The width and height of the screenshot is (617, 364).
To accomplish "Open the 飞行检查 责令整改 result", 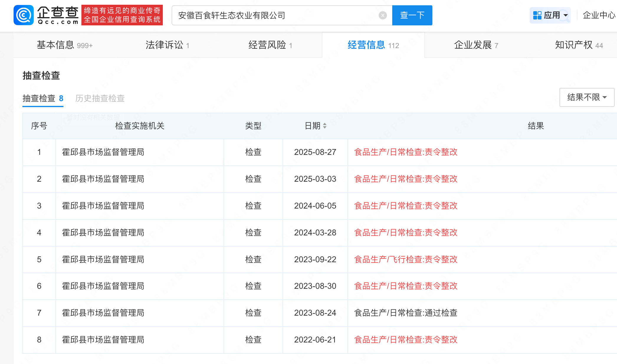I will [x=406, y=260].
